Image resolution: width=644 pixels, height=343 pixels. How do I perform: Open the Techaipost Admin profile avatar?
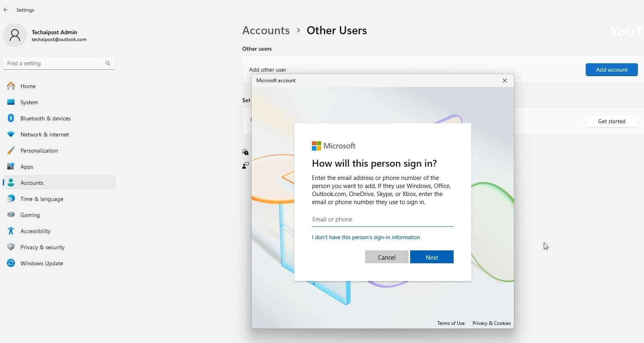click(x=15, y=35)
